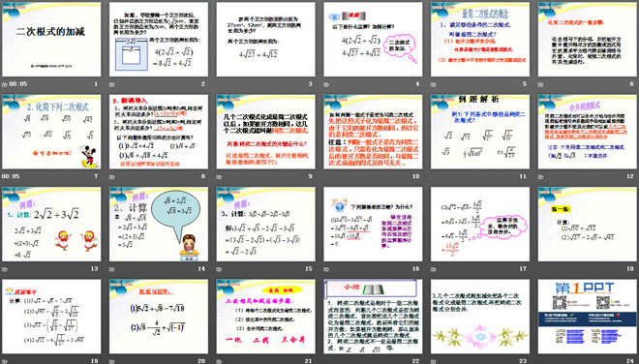Select slide 13 showing 2√2 + 3√2 example
Screen dimensions: 639x364
point(51,225)
